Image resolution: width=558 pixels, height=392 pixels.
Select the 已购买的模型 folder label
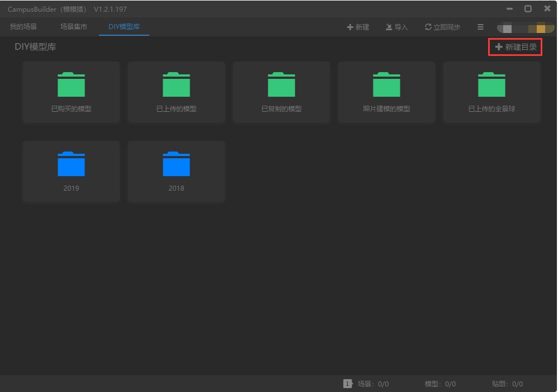pyautogui.click(x=71, y=109)
